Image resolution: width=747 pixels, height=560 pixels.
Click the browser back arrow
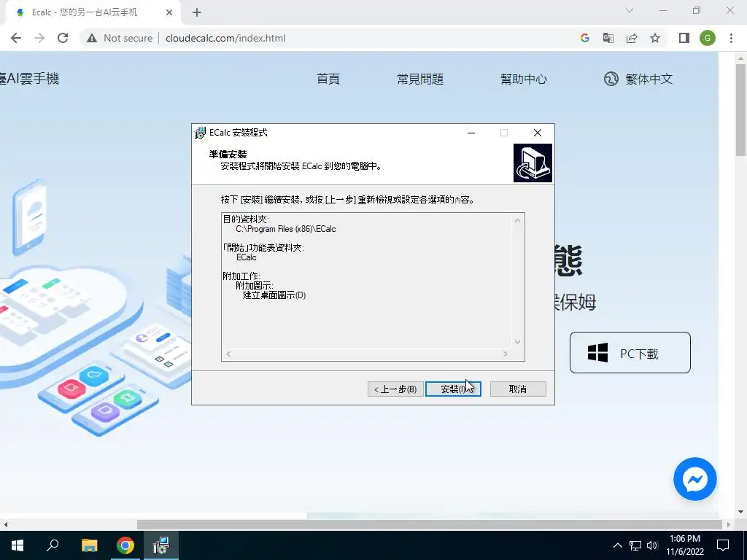coord(16,38)
